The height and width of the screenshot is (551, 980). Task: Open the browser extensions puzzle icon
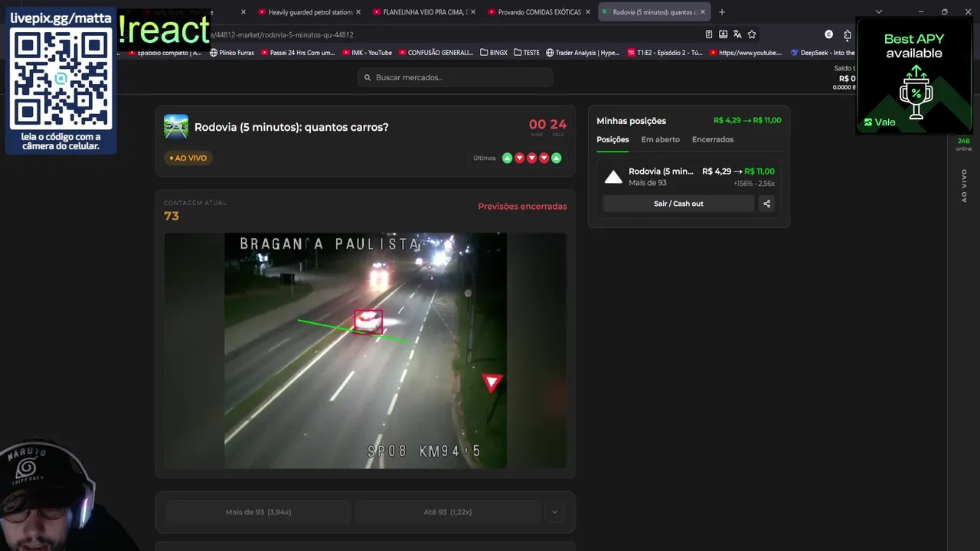click(x=847, y=34)
